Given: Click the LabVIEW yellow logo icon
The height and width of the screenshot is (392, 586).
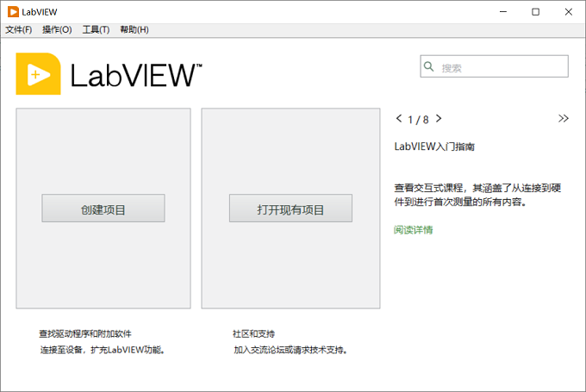Looking at the screenshot, I should [x=38, y=74].
